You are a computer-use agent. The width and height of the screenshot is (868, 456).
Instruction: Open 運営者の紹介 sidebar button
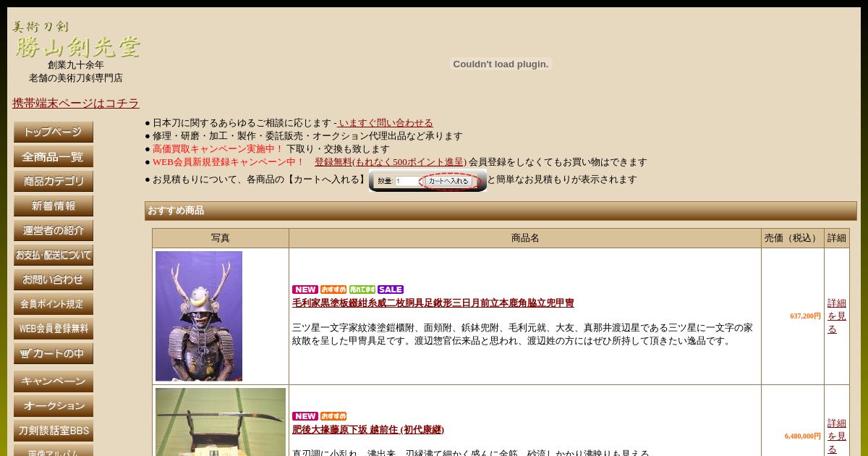54,231
